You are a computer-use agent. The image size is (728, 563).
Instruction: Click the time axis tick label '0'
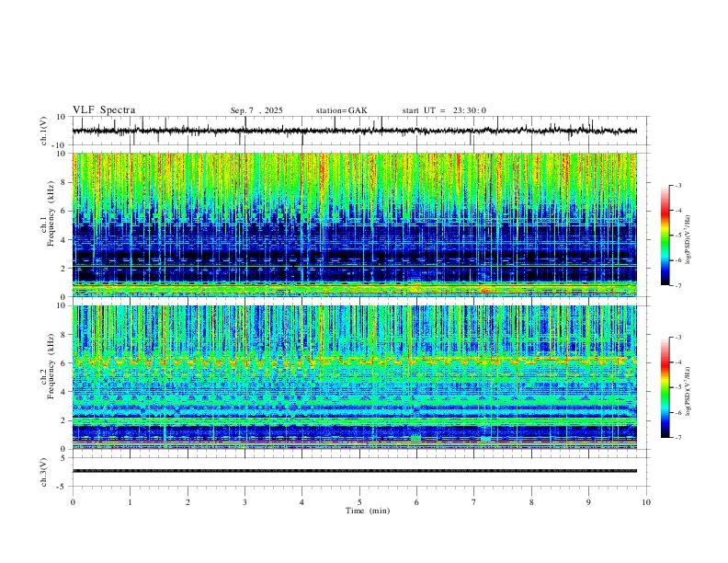coord(73,502)
